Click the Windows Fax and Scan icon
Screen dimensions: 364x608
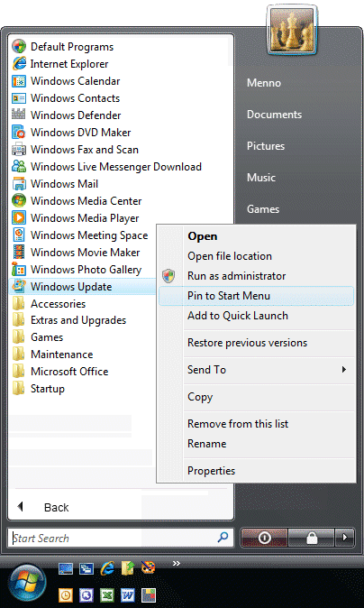(x=19, y=149)
